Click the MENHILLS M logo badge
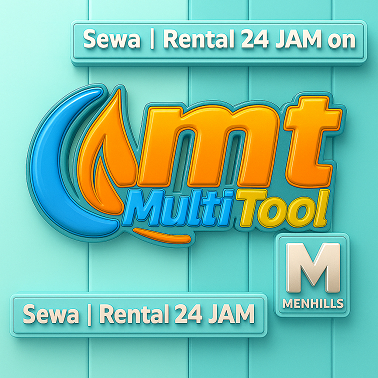This screenshot has height=378, width=378. click(313, 275)
